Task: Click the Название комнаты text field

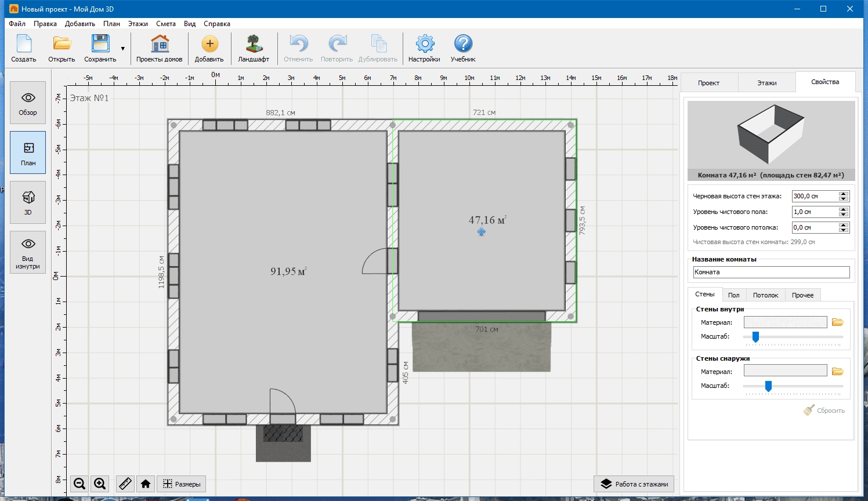Action: [x=771, y=272]
